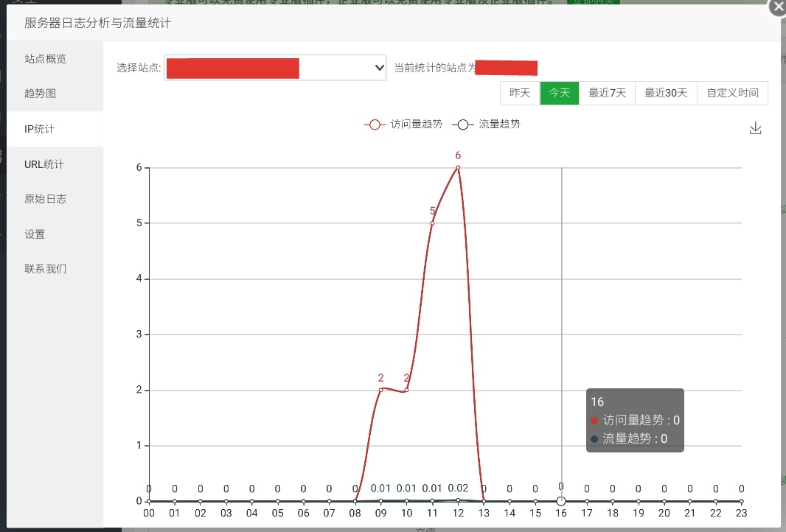Click the peak data point labeled 6

458,167
